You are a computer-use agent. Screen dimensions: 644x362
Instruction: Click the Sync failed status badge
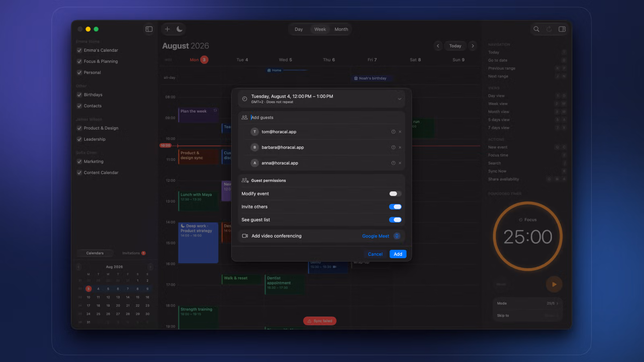320,321
